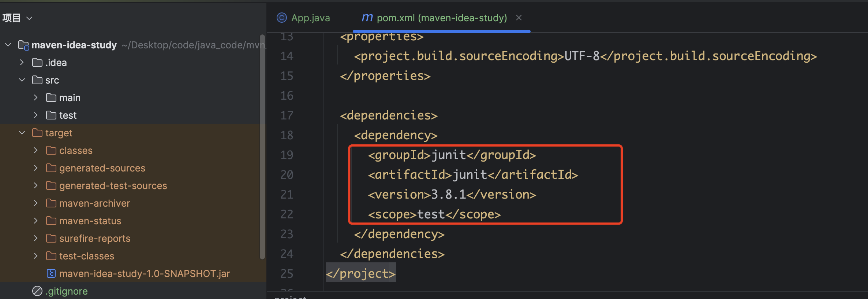Click the project panel vertical scrollbar

click(x=262, y=147)
